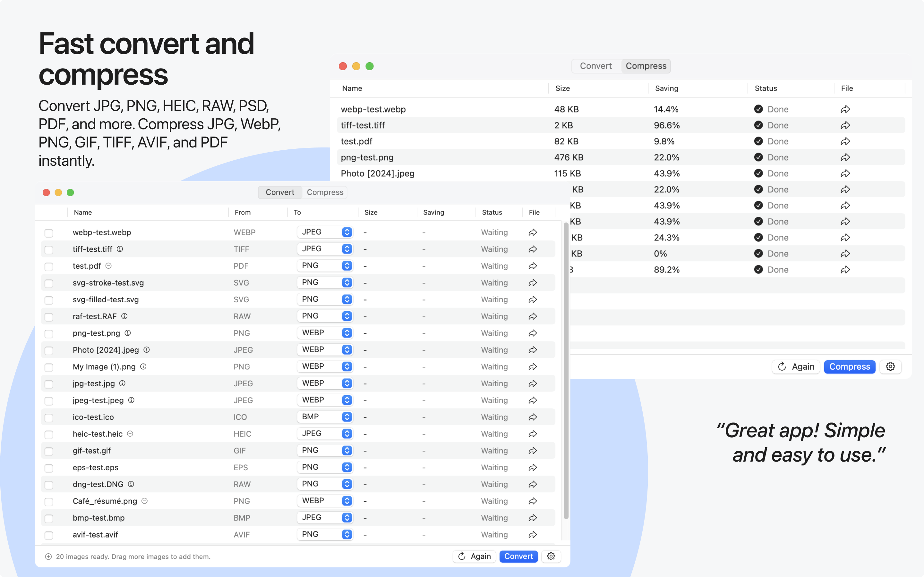
Task: Open the info icon next to tiff-test.tiff
Action: coord(120,249)
